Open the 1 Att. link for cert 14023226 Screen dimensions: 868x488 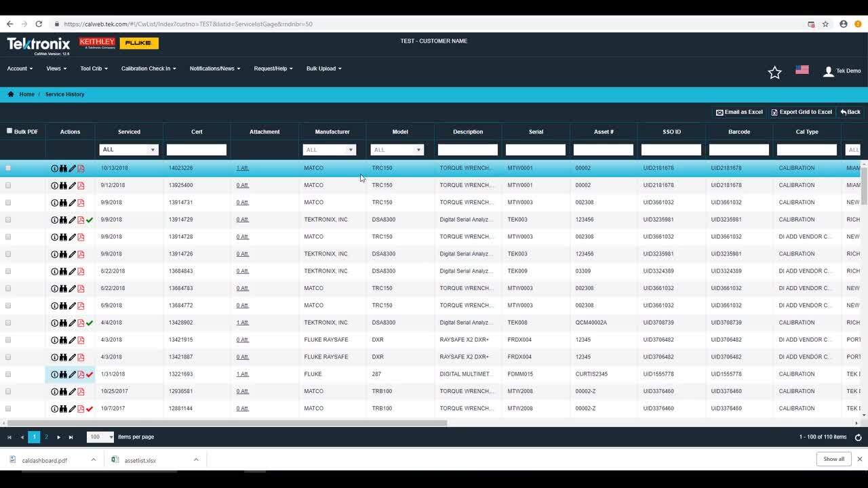(242, 168)
